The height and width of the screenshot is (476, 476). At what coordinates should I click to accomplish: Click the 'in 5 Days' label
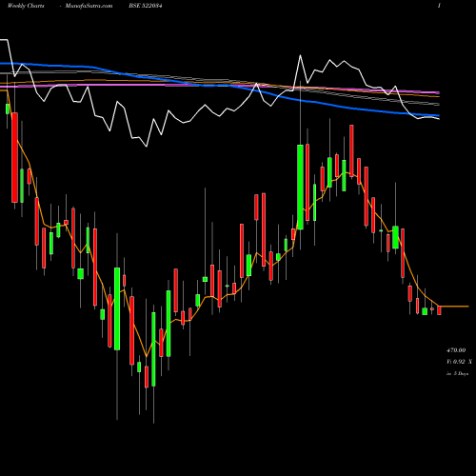(x=458, y=374)
